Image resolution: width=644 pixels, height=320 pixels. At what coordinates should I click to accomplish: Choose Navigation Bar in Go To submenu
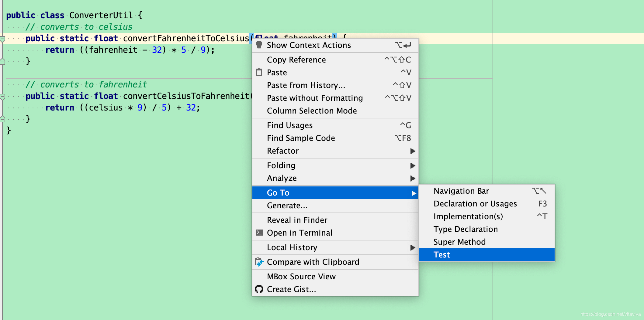[x=487, y=191]
